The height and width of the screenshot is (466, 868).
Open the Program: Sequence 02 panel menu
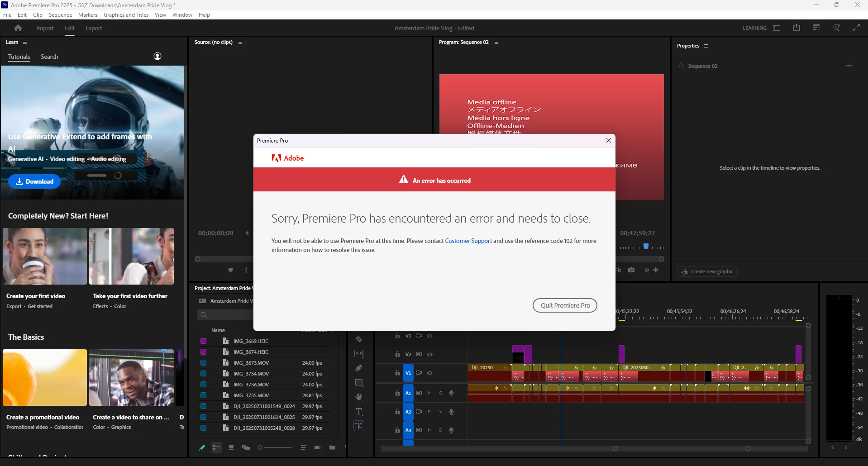[x=496, y=42]
